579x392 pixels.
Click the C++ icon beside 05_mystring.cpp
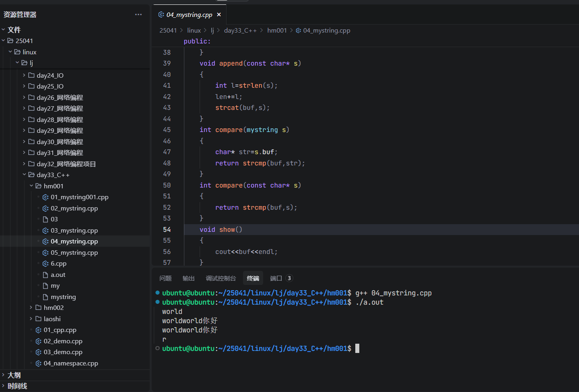pos(45,253)
